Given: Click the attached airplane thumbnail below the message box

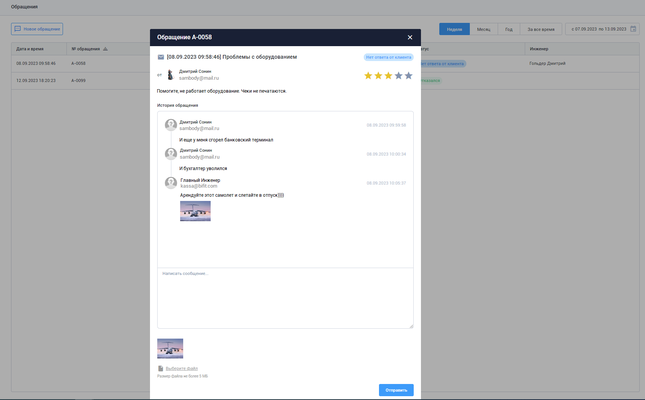Looking at the screenshot, I should pyautogui.click(x=170, y=348).
